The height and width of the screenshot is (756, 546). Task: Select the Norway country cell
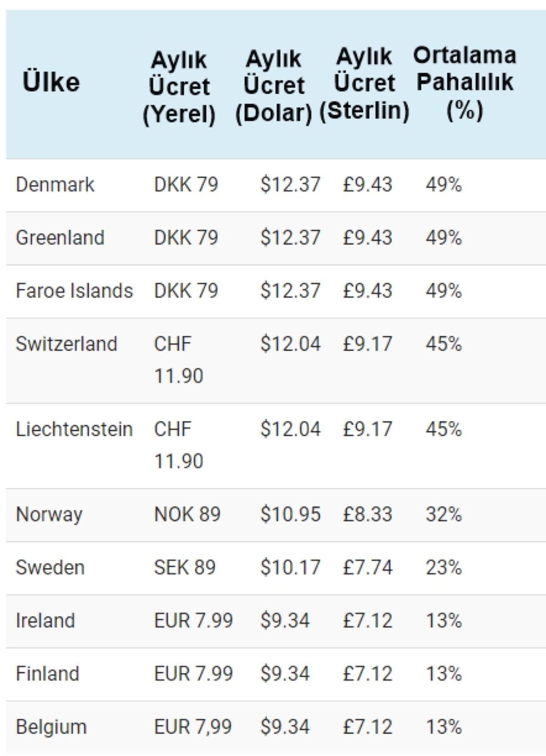[x=49, y=514]
